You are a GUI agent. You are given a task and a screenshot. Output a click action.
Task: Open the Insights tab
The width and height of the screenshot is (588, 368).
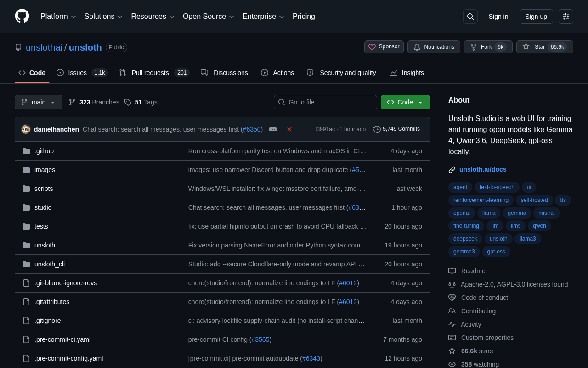point(407,73)
